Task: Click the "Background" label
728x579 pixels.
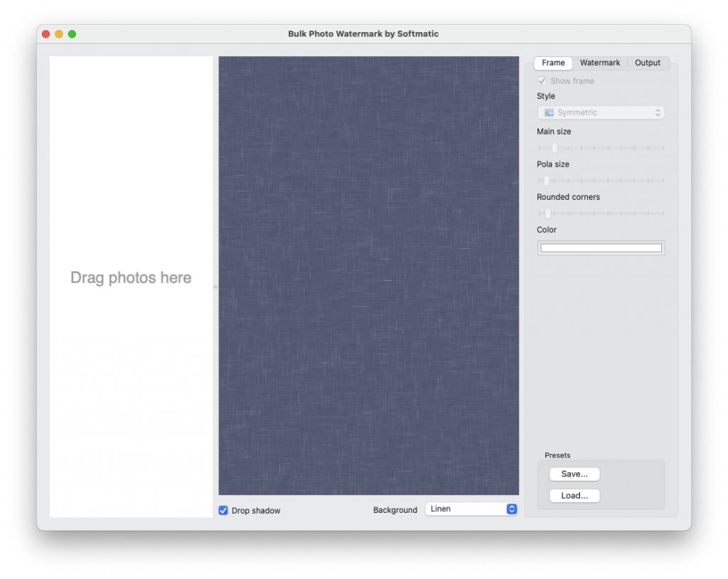Action: [x=395, y=510]
